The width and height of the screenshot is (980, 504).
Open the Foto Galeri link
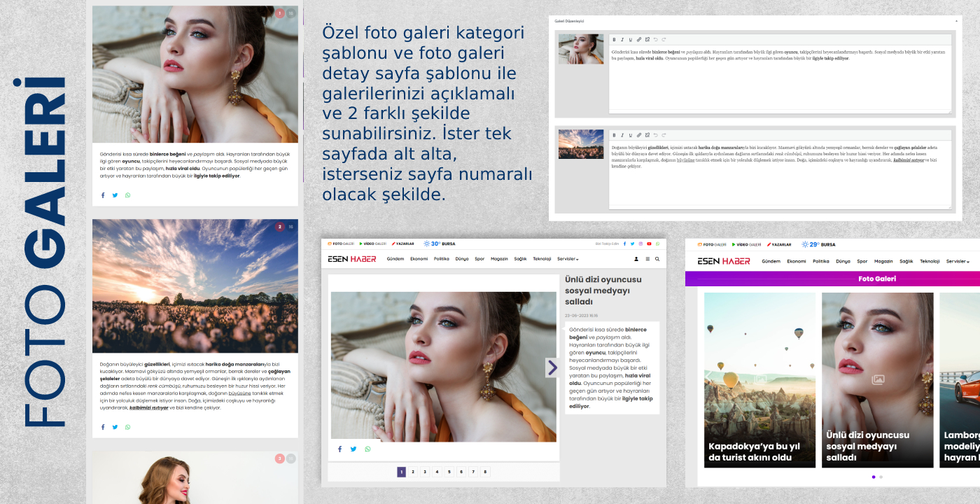tap(341, 244)
